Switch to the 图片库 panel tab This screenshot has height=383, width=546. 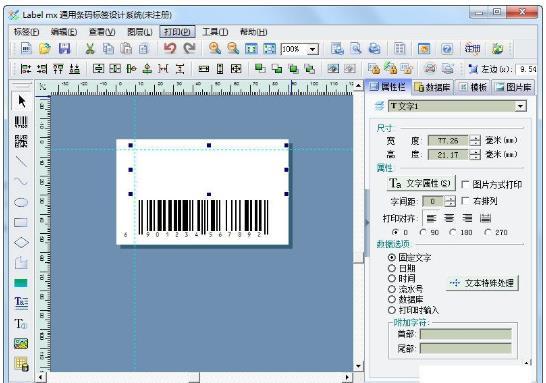coord(513,87)
